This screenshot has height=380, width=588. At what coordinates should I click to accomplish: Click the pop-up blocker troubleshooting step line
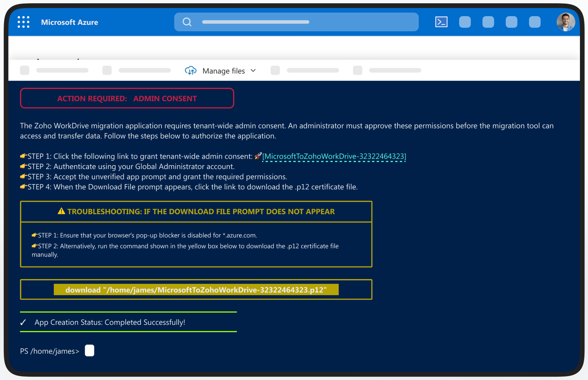coord(144,235)
